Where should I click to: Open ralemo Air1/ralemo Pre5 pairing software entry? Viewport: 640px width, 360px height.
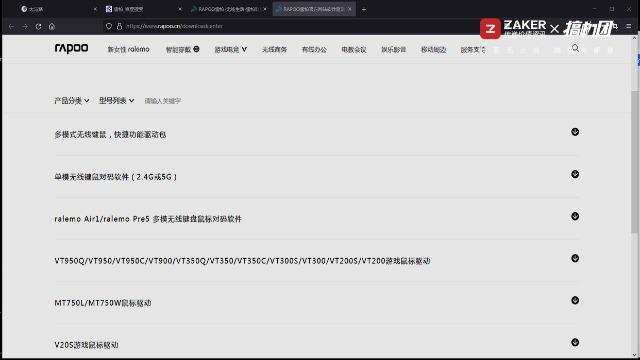pyautogui.click(x=148, y=219)
